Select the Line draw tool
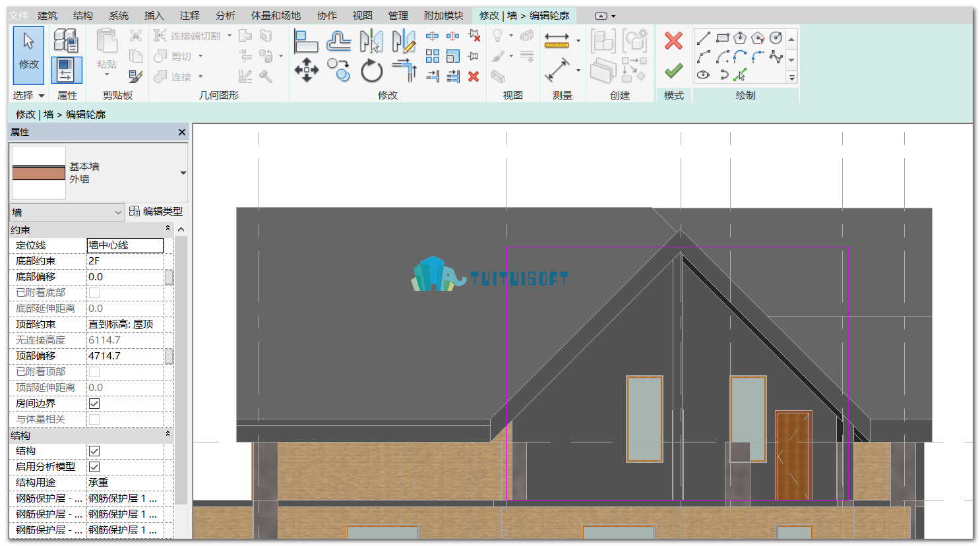980x546 pixels. point(704,38)
